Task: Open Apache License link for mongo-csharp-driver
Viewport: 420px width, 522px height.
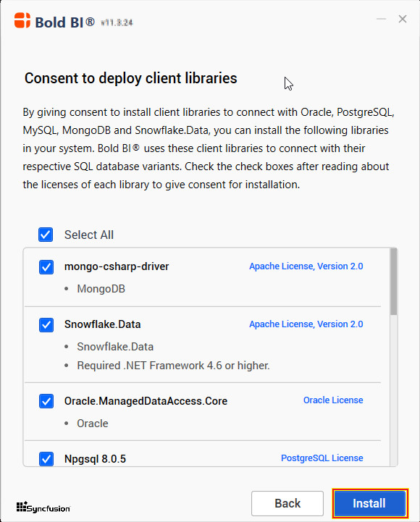Action: 306,266
